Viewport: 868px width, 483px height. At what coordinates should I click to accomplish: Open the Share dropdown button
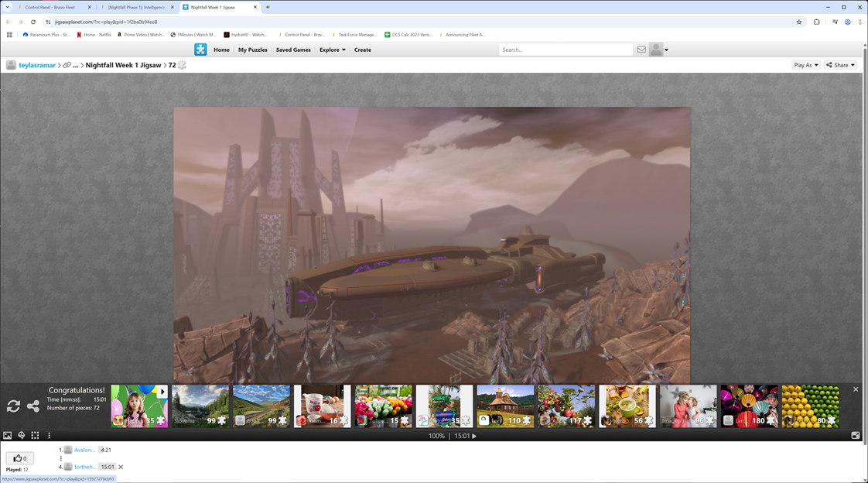click(x=840, y=65)
